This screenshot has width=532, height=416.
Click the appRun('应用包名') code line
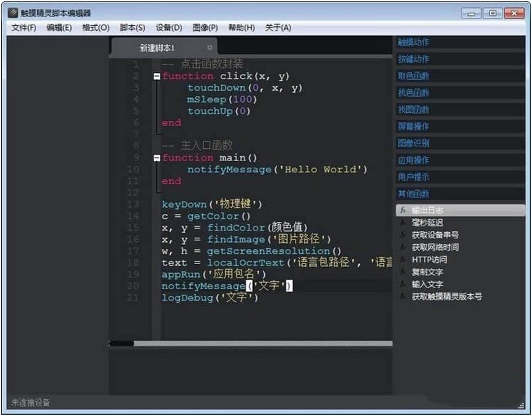click(214, 274)
